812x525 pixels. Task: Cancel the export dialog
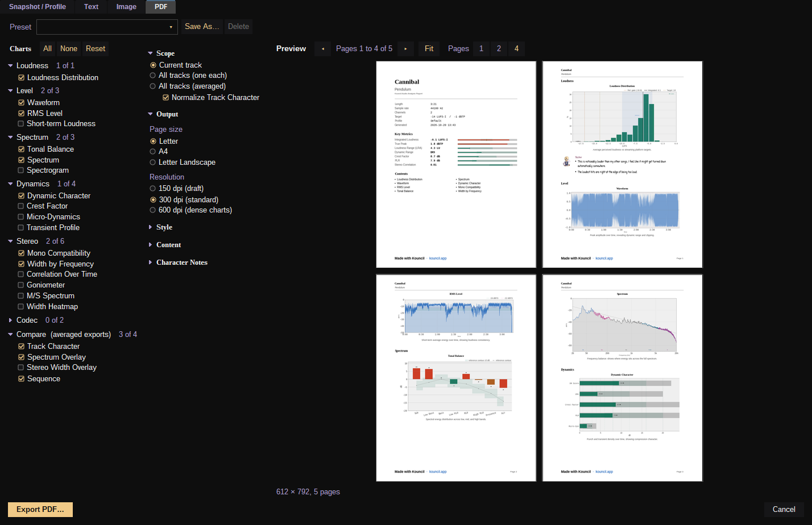(x=784, y=510)
